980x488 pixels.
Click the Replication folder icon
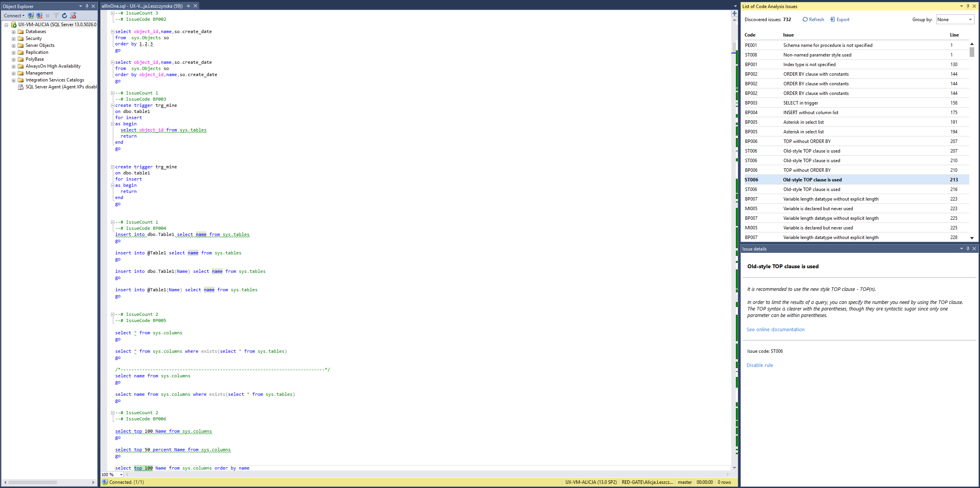click(x=21, y=52)
